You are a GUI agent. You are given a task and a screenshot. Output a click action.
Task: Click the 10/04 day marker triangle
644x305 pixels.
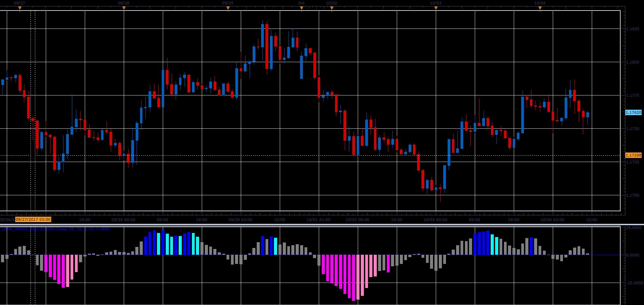pyautogui.click(x=540, y=8)
